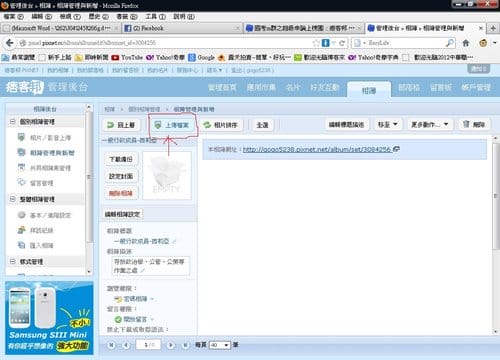Open the first Yahoo!奇摩 bookmark
Viewport: 500px width, 360px height.
pyautogui.click(x=165, y=57)
